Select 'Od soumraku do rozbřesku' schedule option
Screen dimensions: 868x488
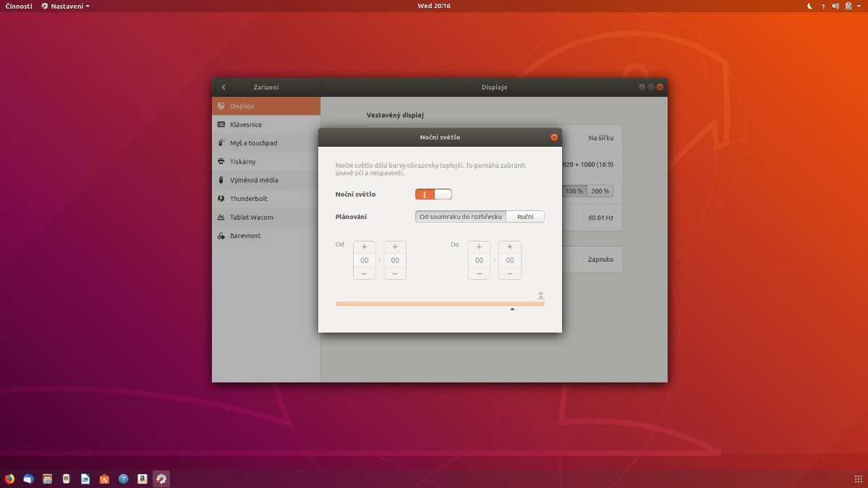461,217
